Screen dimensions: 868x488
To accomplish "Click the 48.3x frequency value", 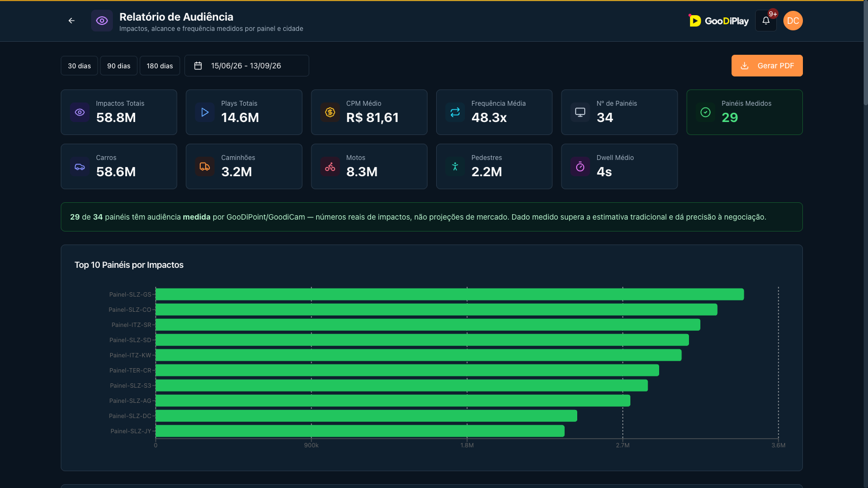I will point(489,118).
